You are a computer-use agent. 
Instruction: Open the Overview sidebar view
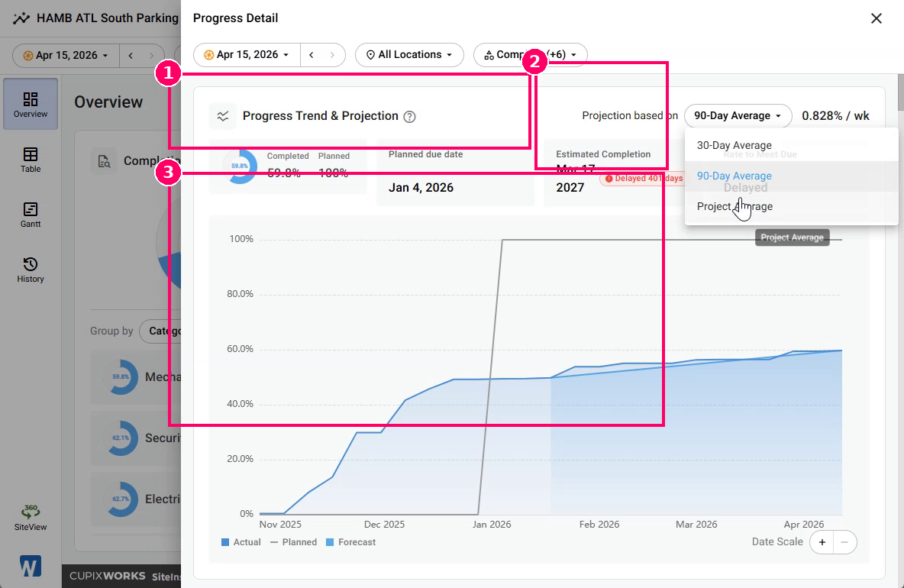point(31,104)
